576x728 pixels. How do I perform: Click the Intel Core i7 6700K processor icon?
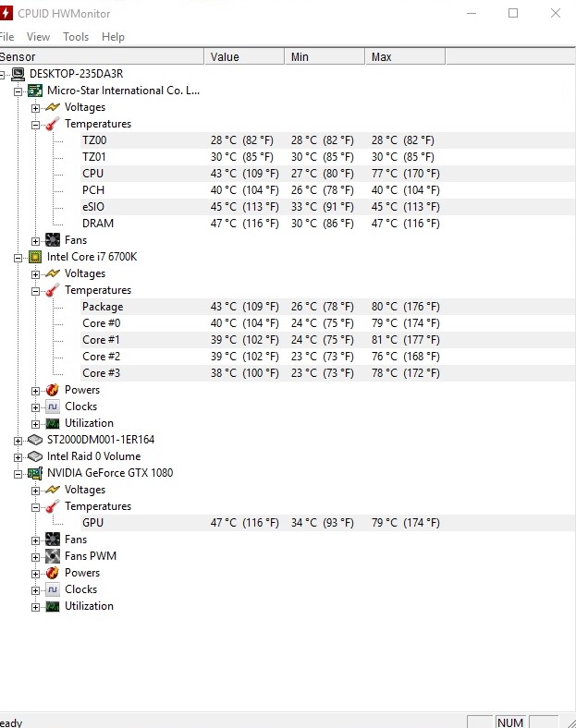point(35,257)
